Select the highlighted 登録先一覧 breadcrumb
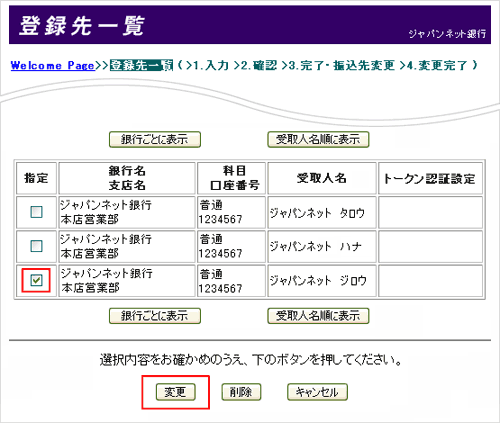Image resolution: width=500 pixels, height=423 pixels. 142,65
